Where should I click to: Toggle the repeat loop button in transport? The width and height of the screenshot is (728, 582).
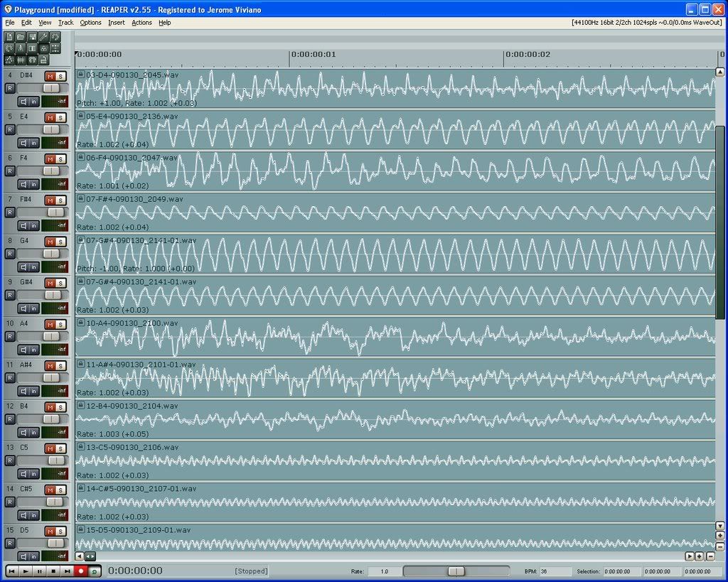pyautogui.click(x=95, y=571)
